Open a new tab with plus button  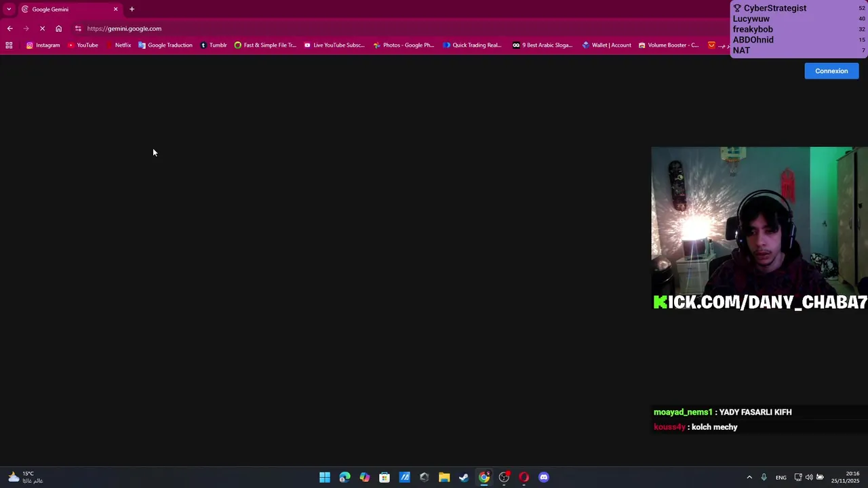point(132,9)
